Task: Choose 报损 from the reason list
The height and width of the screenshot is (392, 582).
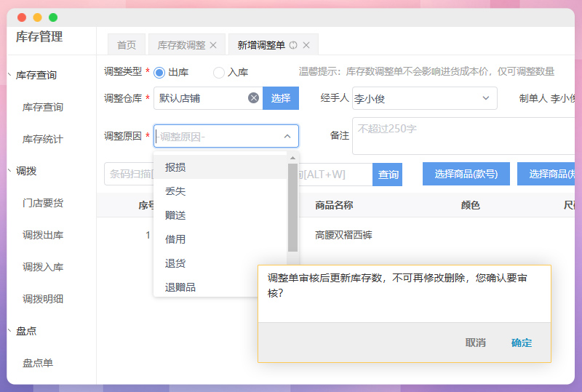Action: [175, 167]
